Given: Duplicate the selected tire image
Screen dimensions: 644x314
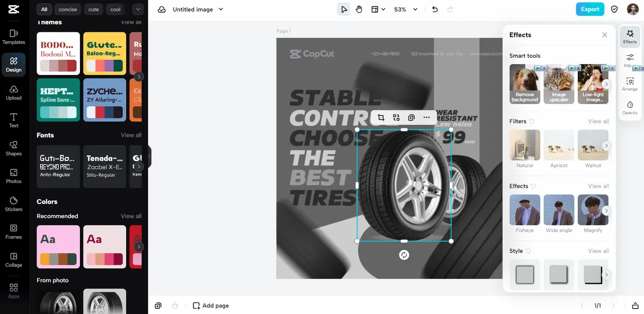Looking at the screenshot, I should tap(411, 117).
